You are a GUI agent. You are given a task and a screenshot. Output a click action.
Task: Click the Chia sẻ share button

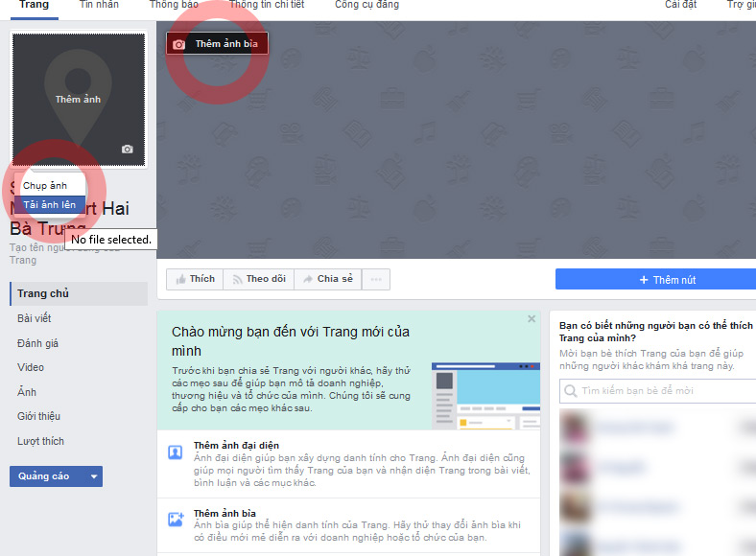(327, 279)
